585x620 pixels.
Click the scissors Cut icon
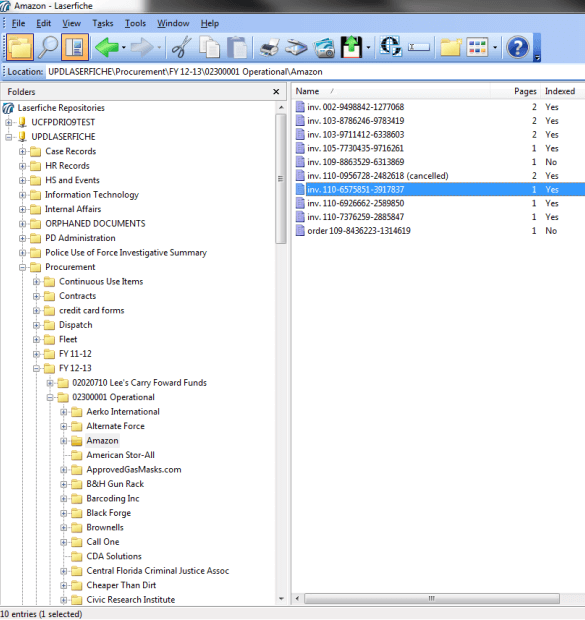pos(182,47)
